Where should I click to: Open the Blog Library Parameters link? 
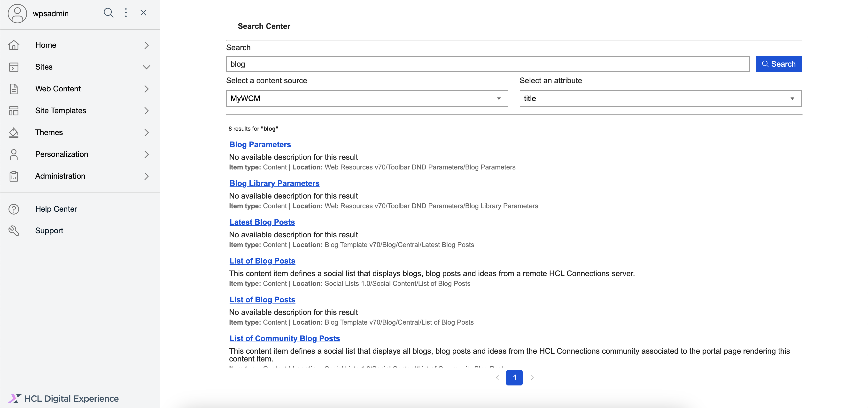coord(274,183)
